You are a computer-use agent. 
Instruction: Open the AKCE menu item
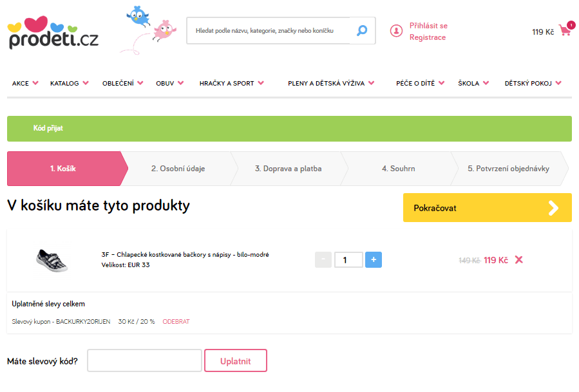pos(21,84)
